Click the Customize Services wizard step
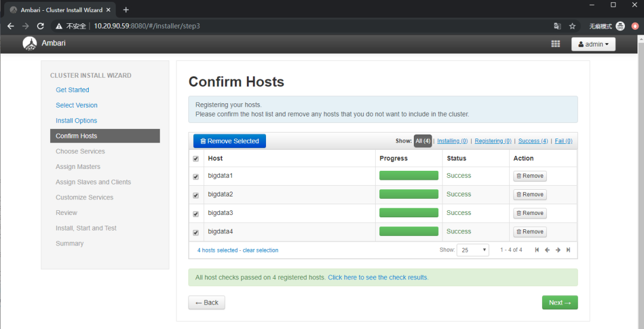The image size is (644, 329). click(84, 198)
